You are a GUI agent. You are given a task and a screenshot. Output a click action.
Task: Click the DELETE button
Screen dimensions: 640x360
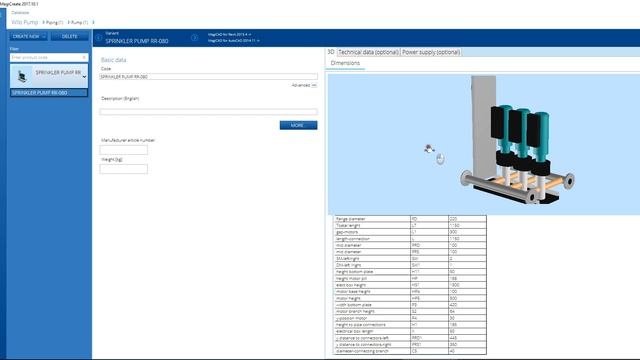[x=70, y=36]
